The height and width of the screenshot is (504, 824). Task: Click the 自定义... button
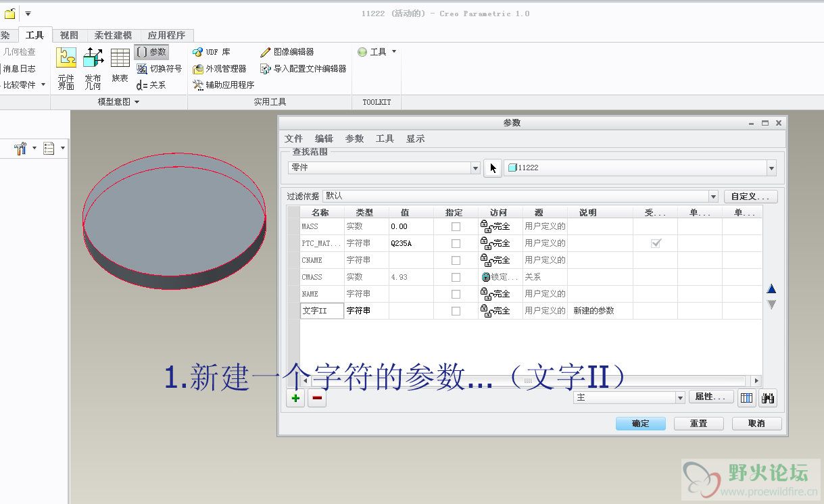750,197
